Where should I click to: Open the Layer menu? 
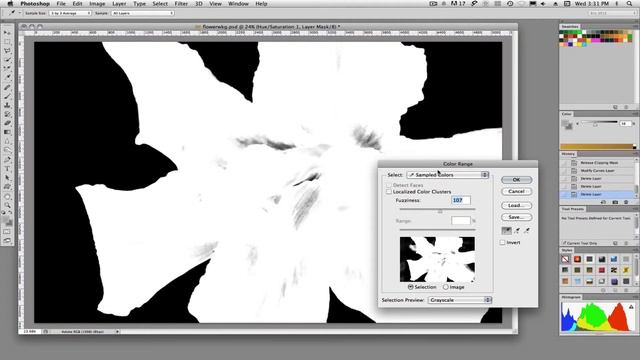point(119,4)
